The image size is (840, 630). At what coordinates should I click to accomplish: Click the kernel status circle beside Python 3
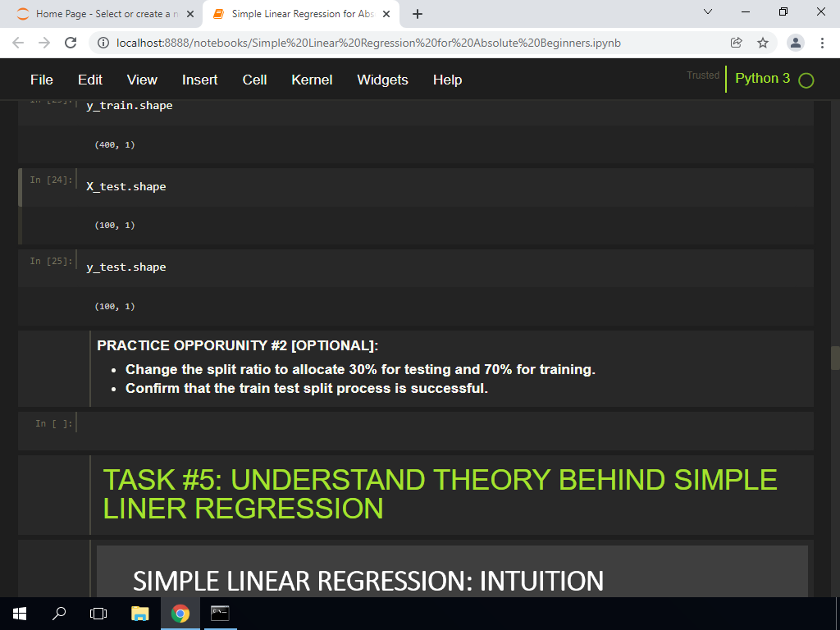(x=805, y=80)
